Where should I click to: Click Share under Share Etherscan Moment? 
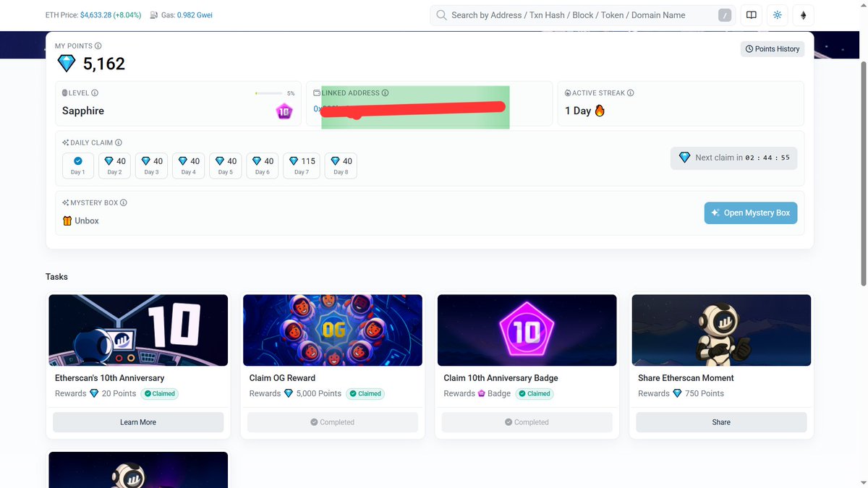tap(721, 422)
